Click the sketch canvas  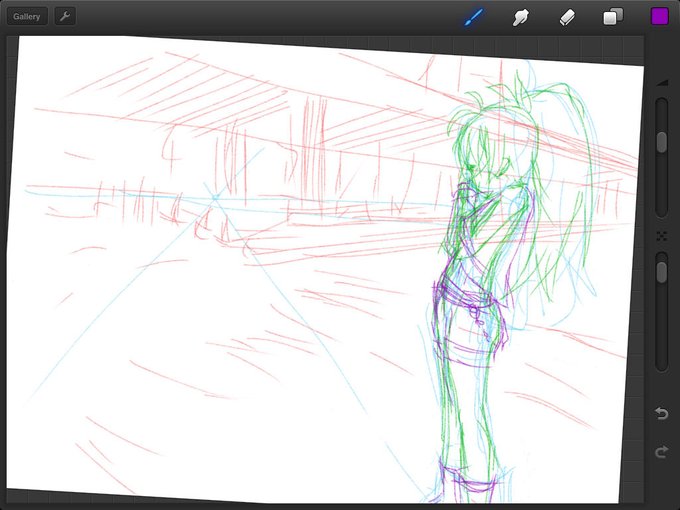[325, 269]
